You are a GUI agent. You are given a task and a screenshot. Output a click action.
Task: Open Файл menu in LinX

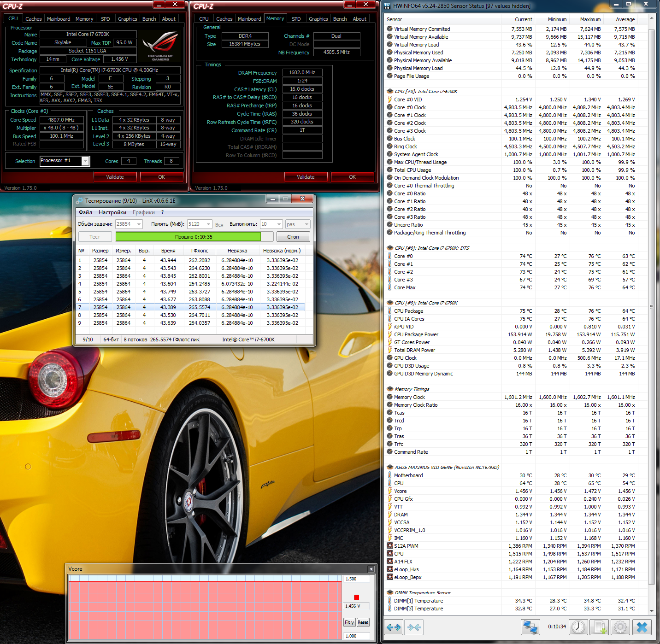(85, 212)
